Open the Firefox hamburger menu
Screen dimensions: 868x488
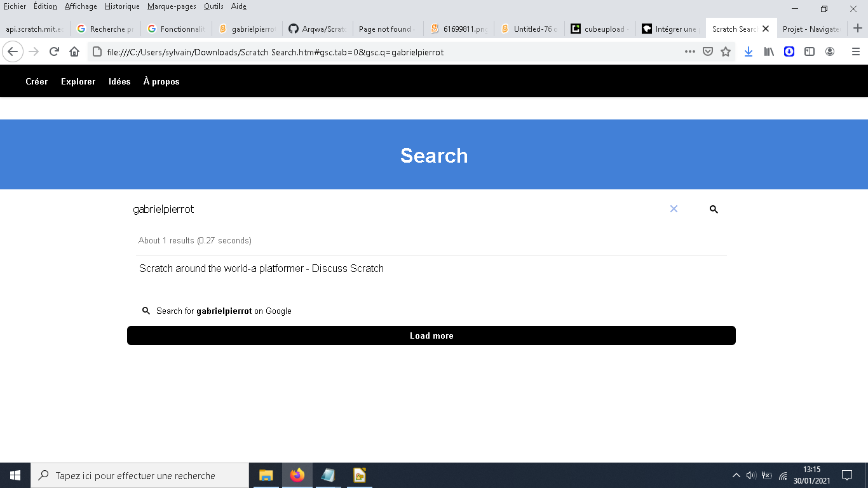(x=855, y=51)
